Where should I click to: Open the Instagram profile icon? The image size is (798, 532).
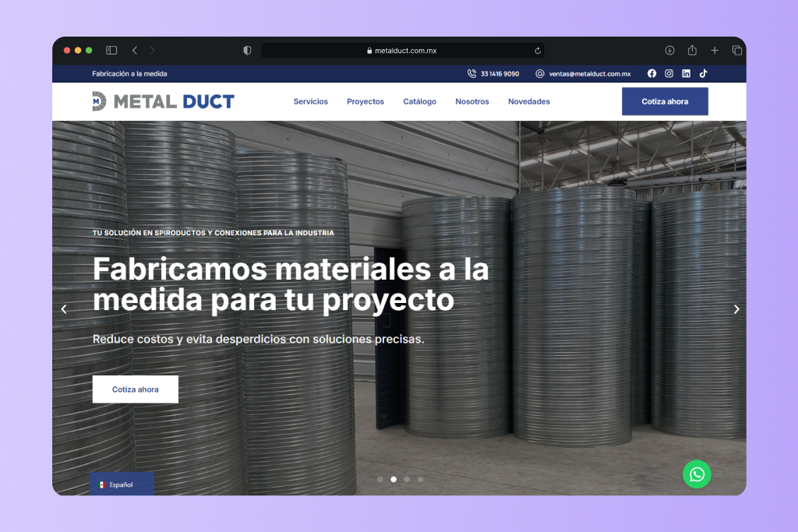click(669, 74)
